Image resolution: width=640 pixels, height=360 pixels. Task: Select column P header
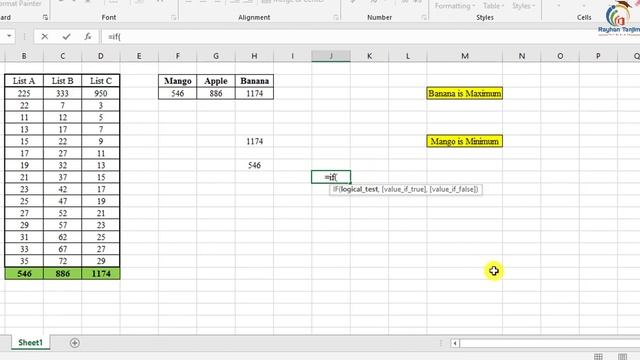tap(598, 56)
